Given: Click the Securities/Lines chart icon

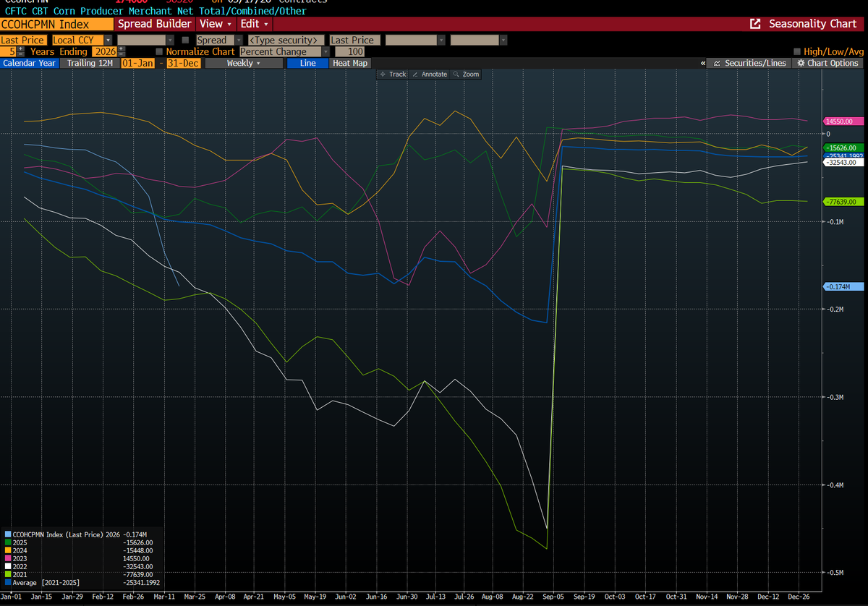Looking at the screenshot, I should pyautogui.click(x=716, y=64).
